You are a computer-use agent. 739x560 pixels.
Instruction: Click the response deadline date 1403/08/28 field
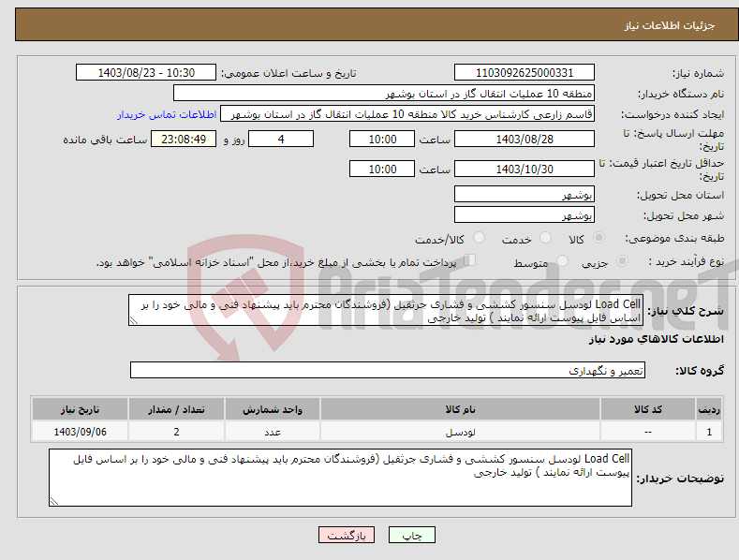(x=525, y=139)
